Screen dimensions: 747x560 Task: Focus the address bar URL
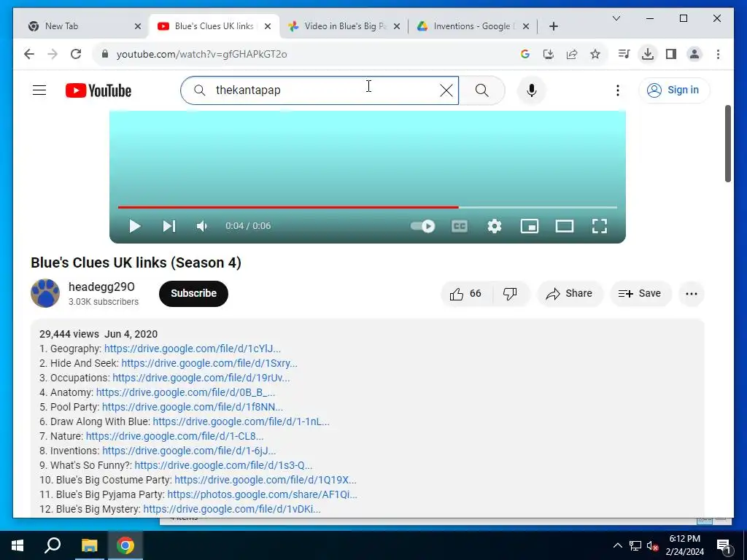[201, 54]
